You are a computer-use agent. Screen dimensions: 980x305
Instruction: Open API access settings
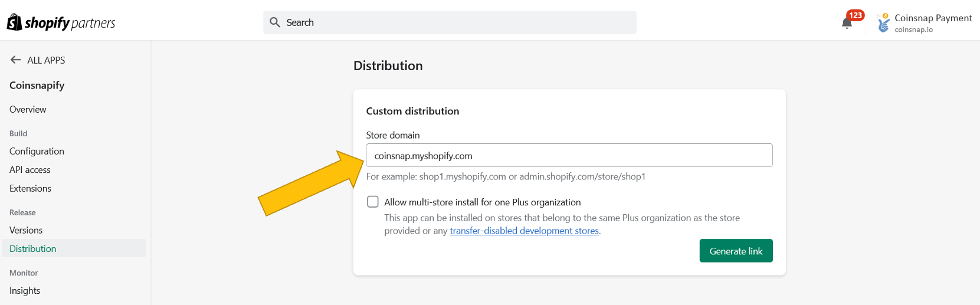30,170
